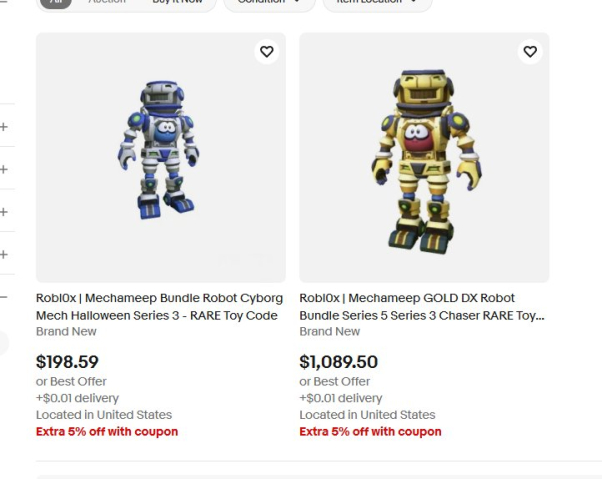The image size is (602, 479).
Task: Expand the third plus filter section in sidebar
Action: (4, 212)
